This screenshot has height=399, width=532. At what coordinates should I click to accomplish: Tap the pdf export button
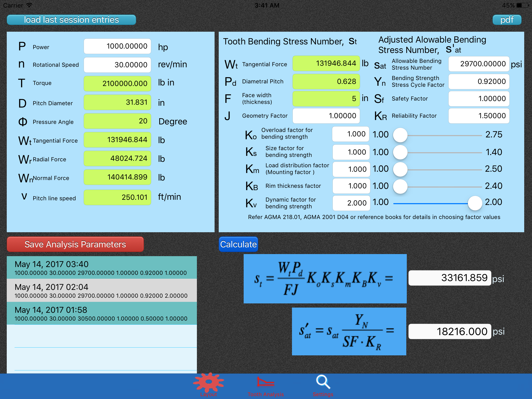point(507,20)
